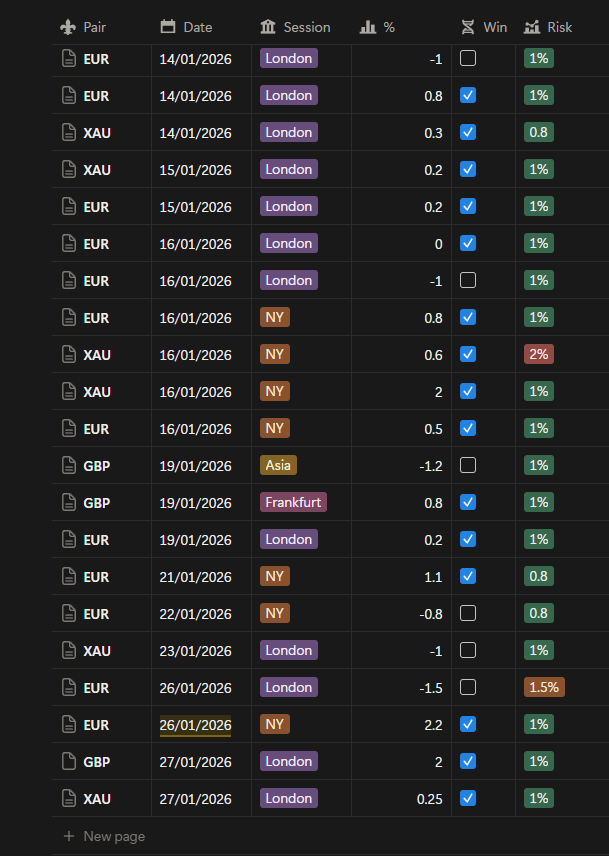Open the GBP 27/01/2026 page title
609x856 pixels.
[97, 762]
